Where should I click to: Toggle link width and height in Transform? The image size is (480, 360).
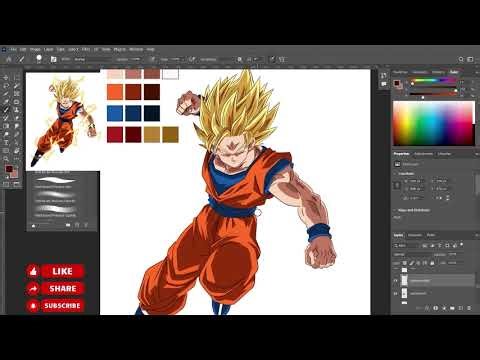pos(397,185)
